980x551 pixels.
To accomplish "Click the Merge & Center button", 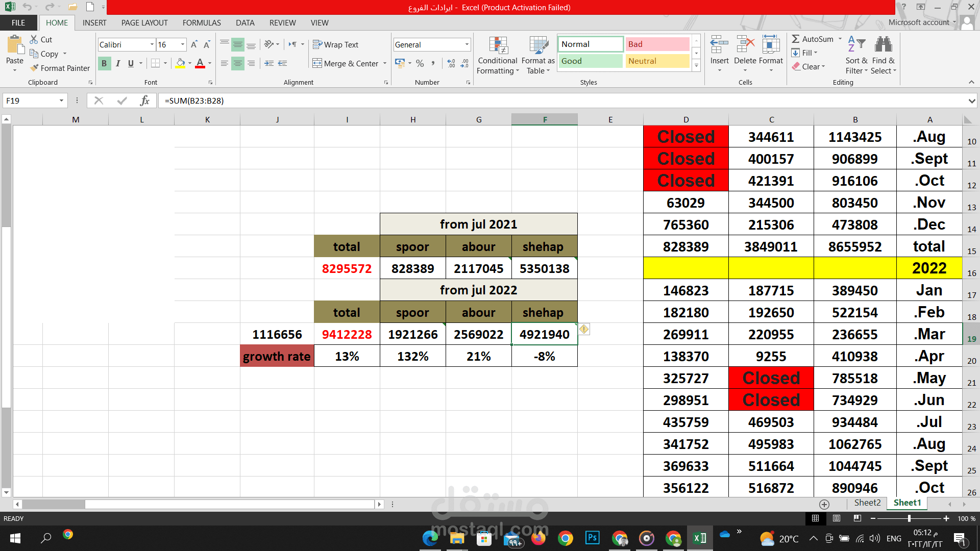I will 346,63.
